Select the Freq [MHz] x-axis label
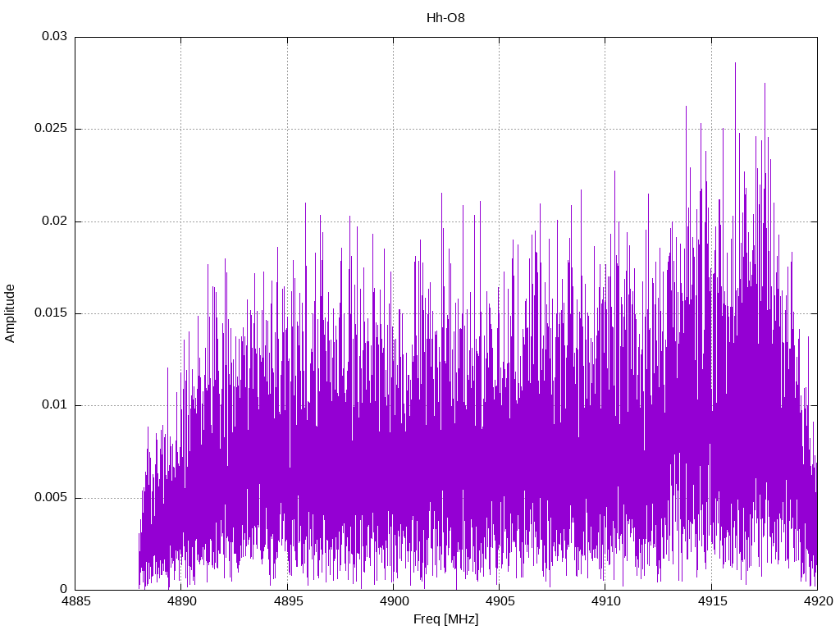This screenshot has width=840, height=630. click(445, 619)
